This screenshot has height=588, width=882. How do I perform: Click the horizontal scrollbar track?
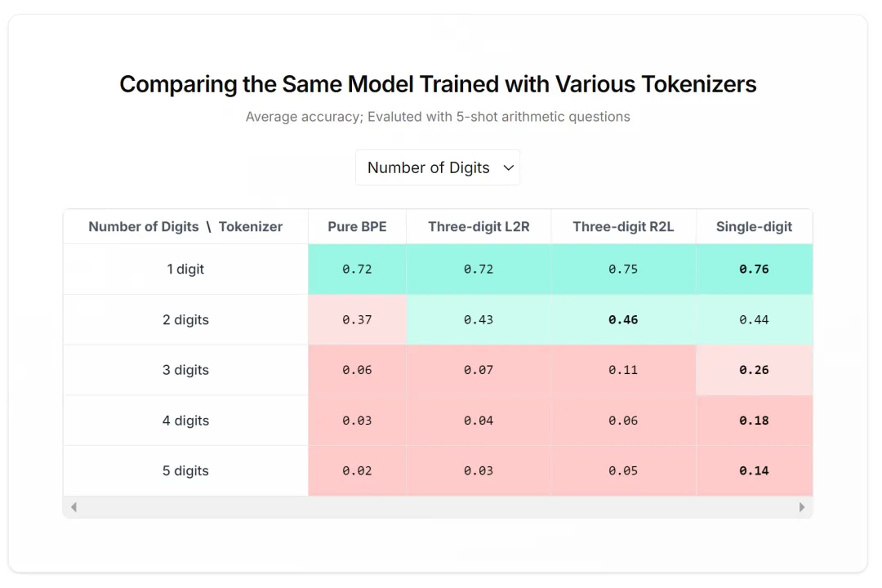pos(438,507)
